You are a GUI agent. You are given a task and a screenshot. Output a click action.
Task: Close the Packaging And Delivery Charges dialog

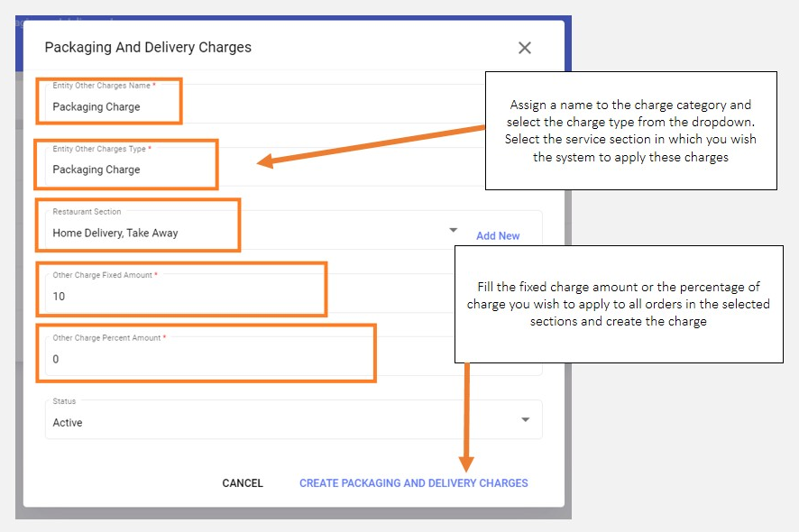[524, 48]
